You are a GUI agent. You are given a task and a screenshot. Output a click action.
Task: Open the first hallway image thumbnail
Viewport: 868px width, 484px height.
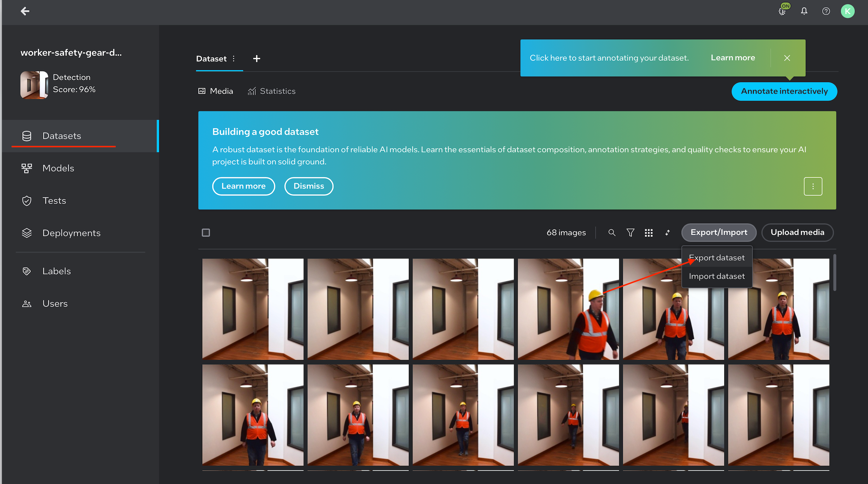[253, 309]
